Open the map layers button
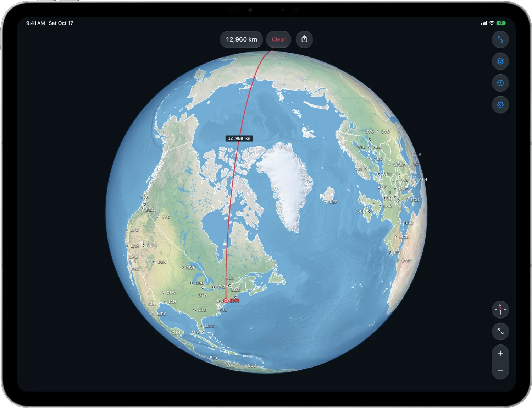 point(500,61)
